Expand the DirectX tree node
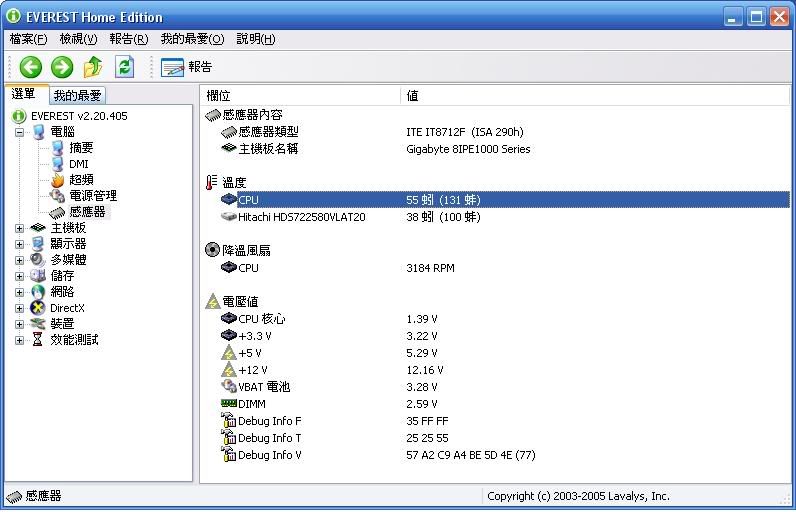 (x=19, y=309)
